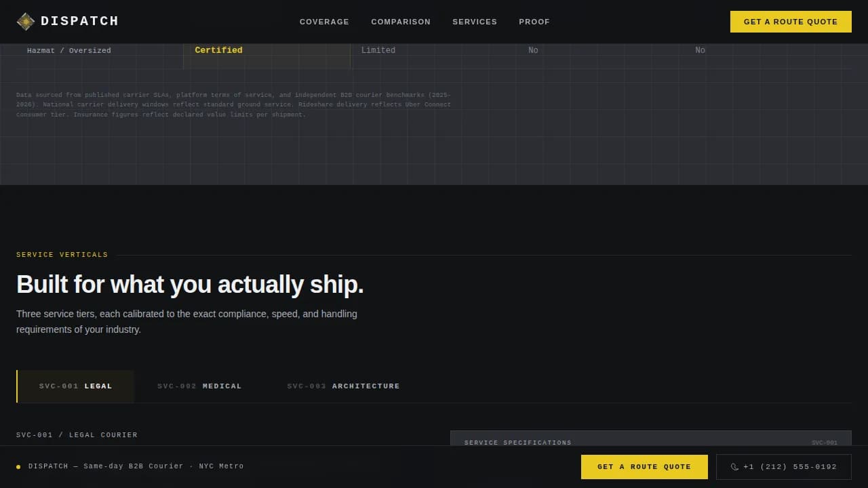Click the Service Verticals section label
The width and height of the screenshot is (868, 488).
click(x=62, y=255)
